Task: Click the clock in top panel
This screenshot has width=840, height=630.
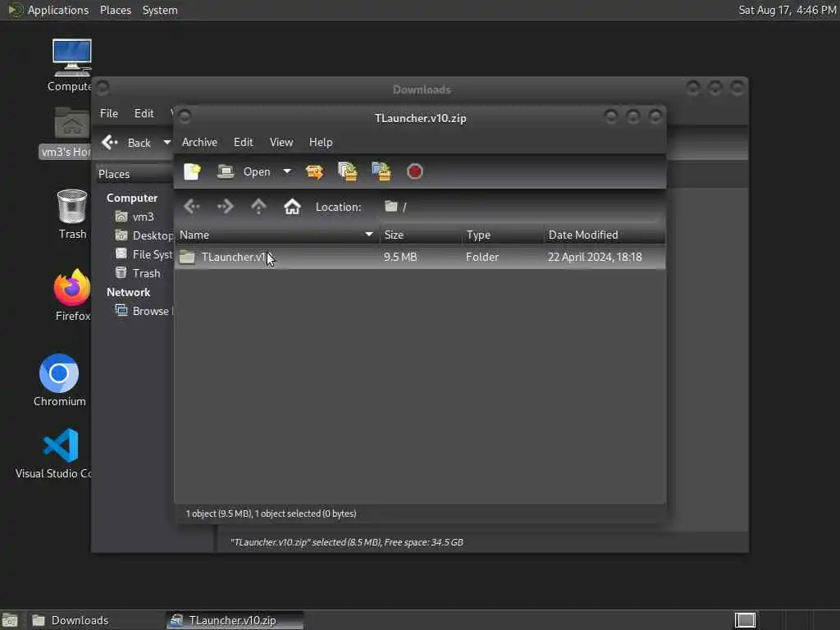Action: 787,10
